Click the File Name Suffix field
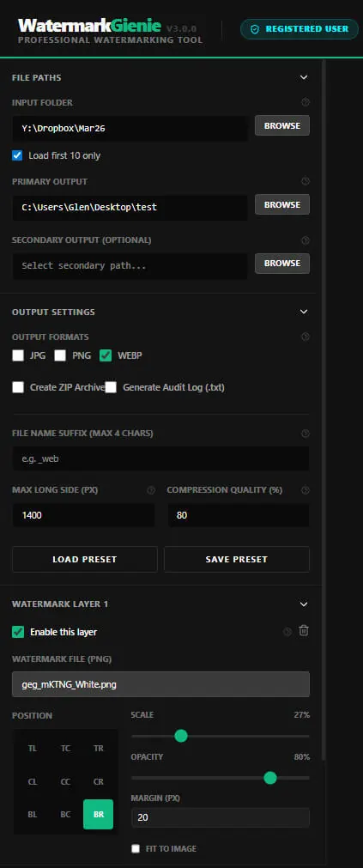 point(160,458)
